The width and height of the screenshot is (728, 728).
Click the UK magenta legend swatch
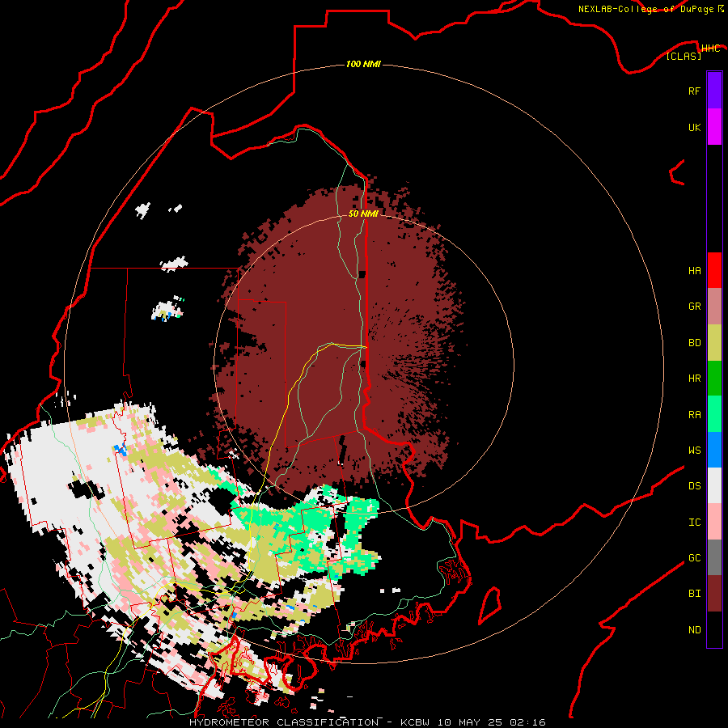(714, 127)
